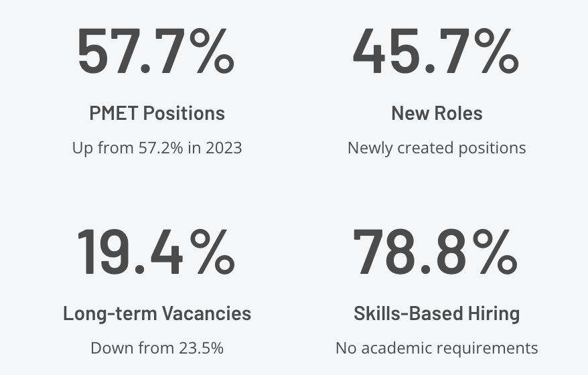Click the year 2023 in the caption
588x375 pixels.
pyautogui.click(x=224, y=148)
